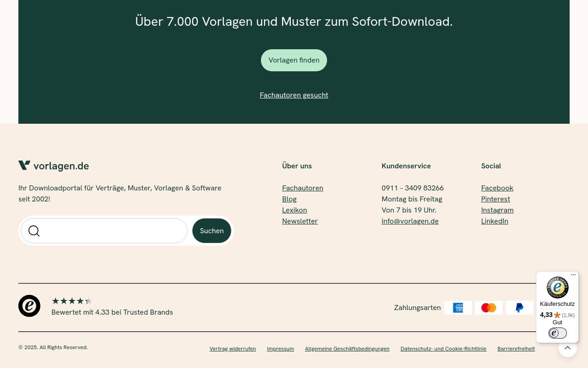Open the Vertrag widerrufen link
Image resolution: width=588 pixels, height=368 pixels.
pos(233,349)
